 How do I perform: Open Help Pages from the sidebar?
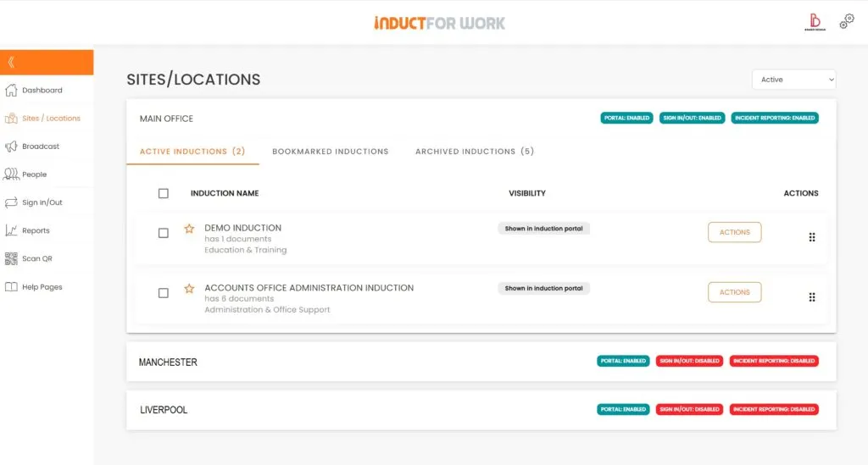click(42, 287)
